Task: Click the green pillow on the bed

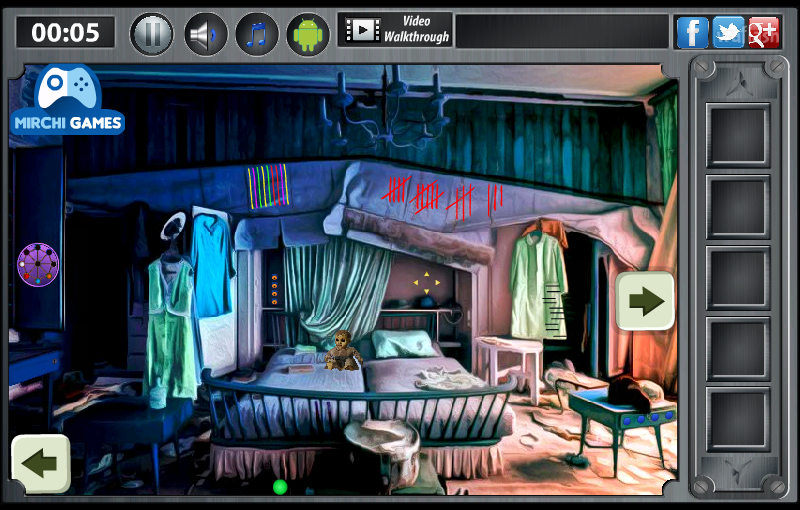Action: click(x=403, y=343)
